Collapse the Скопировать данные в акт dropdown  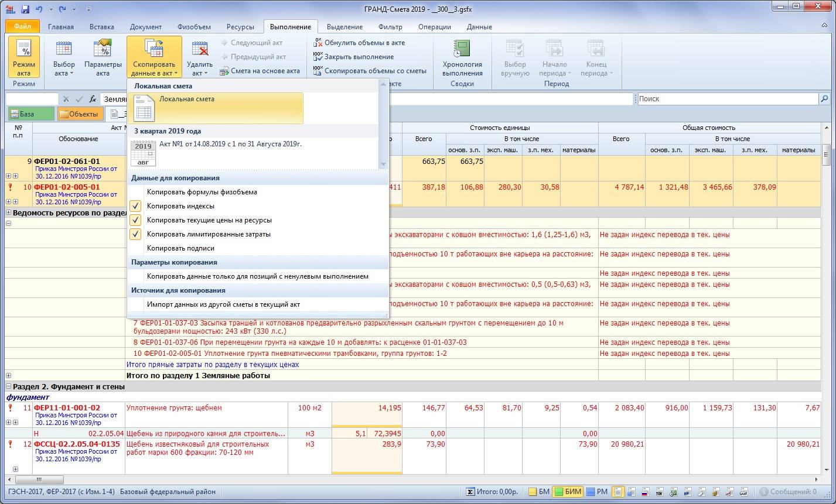[154, 57]
